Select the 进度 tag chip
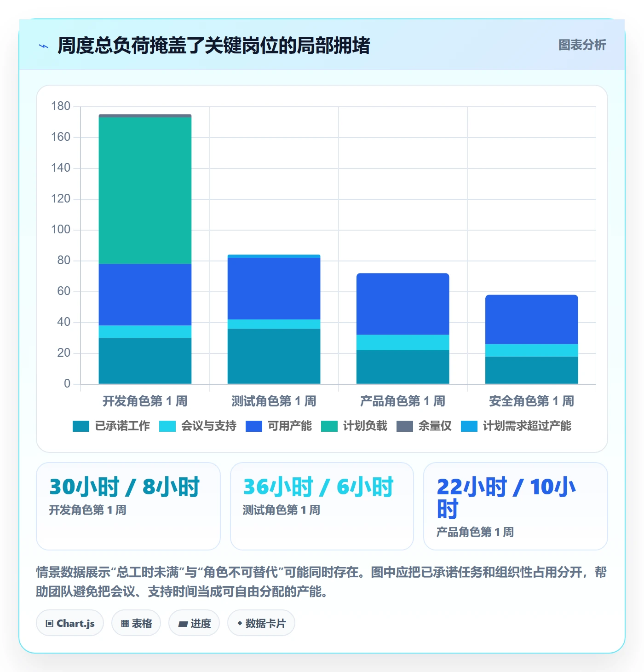The image size is (644, 672). pyautogui.click(x=194, y=623)
